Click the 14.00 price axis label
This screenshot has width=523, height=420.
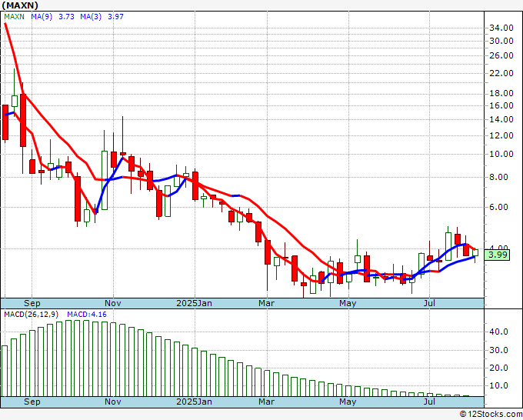[501, 119]
